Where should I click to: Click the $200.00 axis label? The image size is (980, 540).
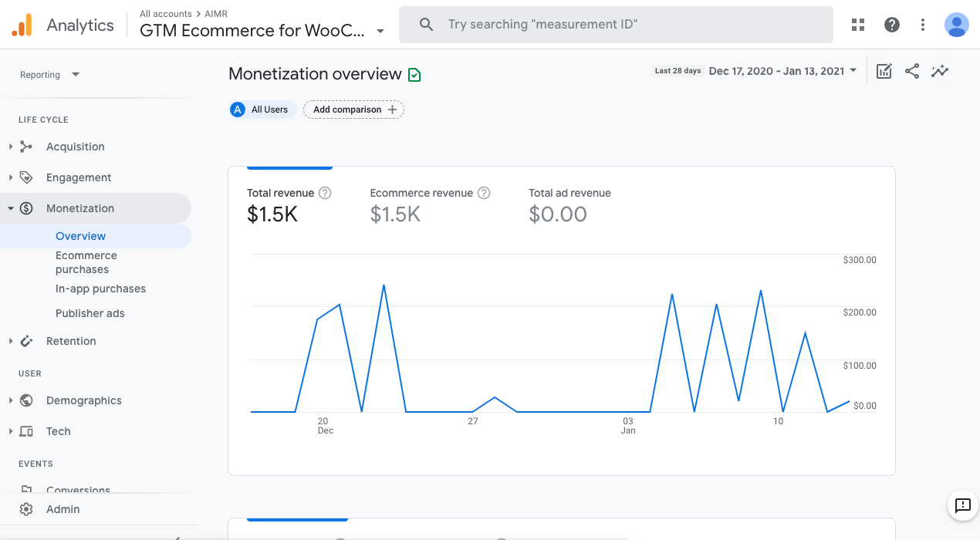(860, 312)
